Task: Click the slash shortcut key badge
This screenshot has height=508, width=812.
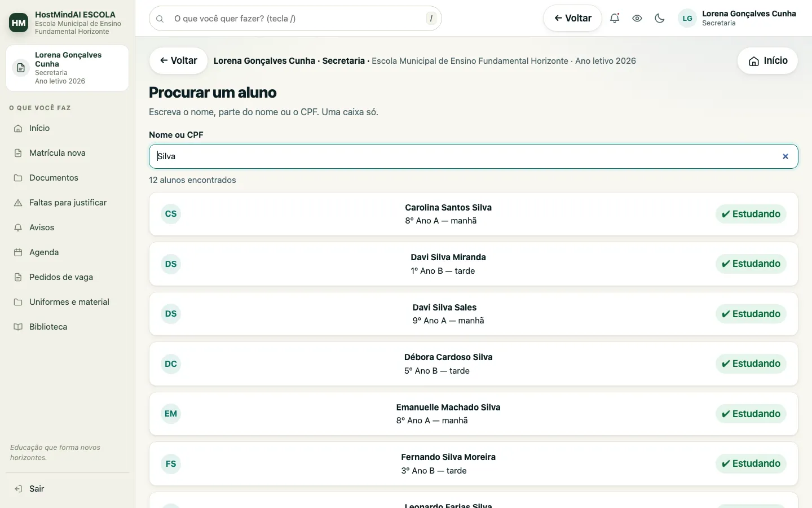Action: (x=431, y=19)
